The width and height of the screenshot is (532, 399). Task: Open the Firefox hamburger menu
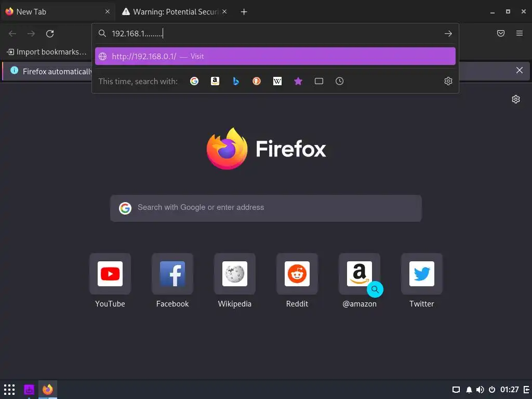coord(520,33)
